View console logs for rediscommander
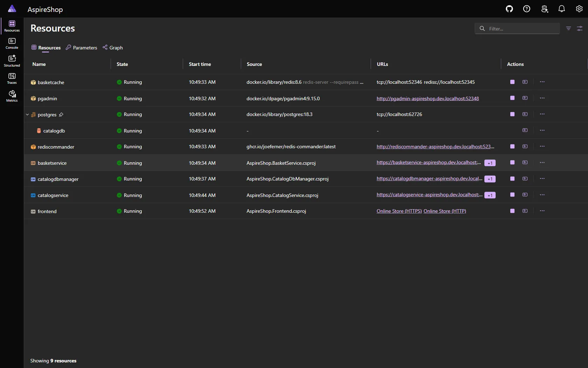The height and width of the screenshot is (368, 588). [525, 146]
